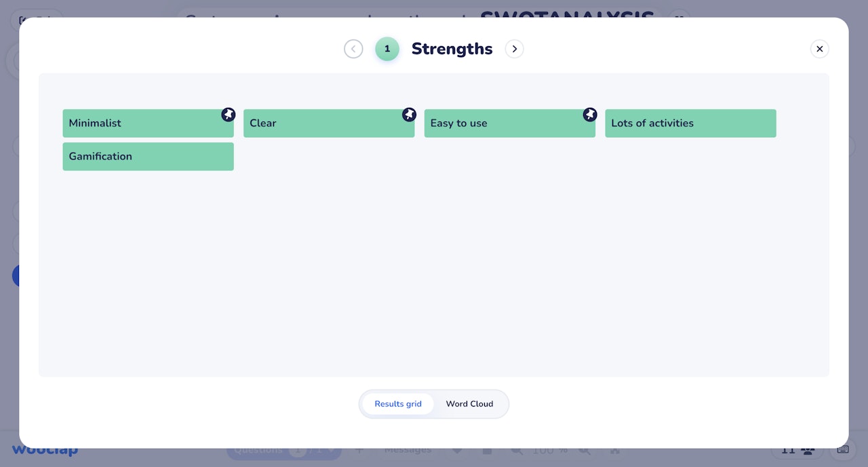Click the previous category arrow
The height and width of the screenshot is (467, 868).
[x=353, y=49]
